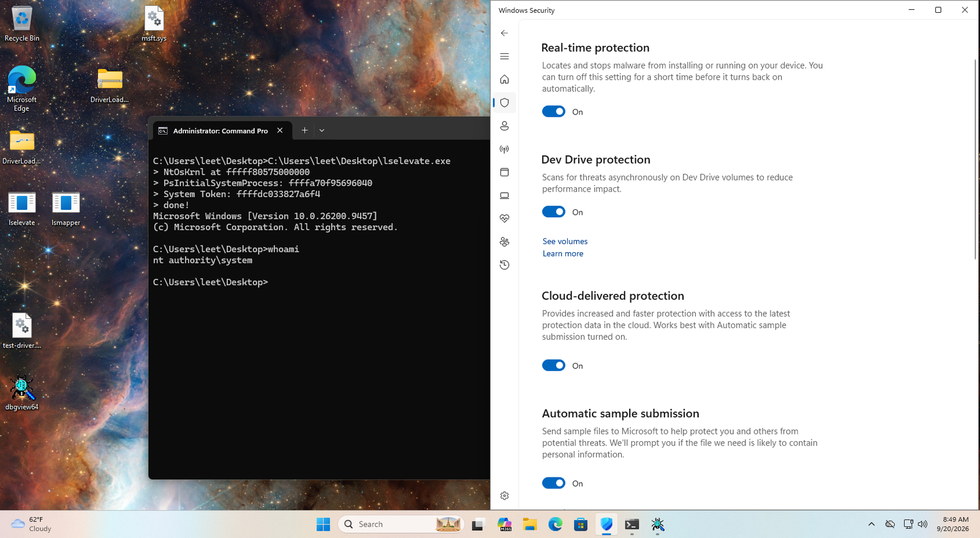Go back with the Windows Security back arrow
This screenshot has height=538, width=980.
504,33
